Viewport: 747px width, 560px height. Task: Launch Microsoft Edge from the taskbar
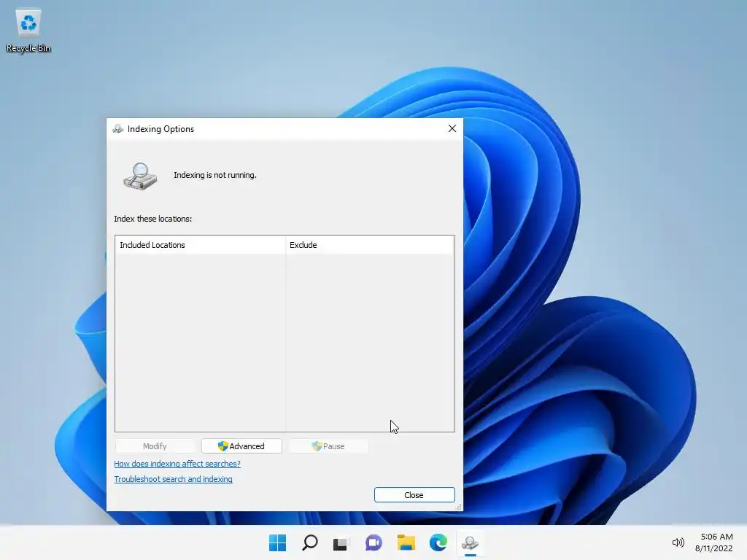(x=438, y=542)
